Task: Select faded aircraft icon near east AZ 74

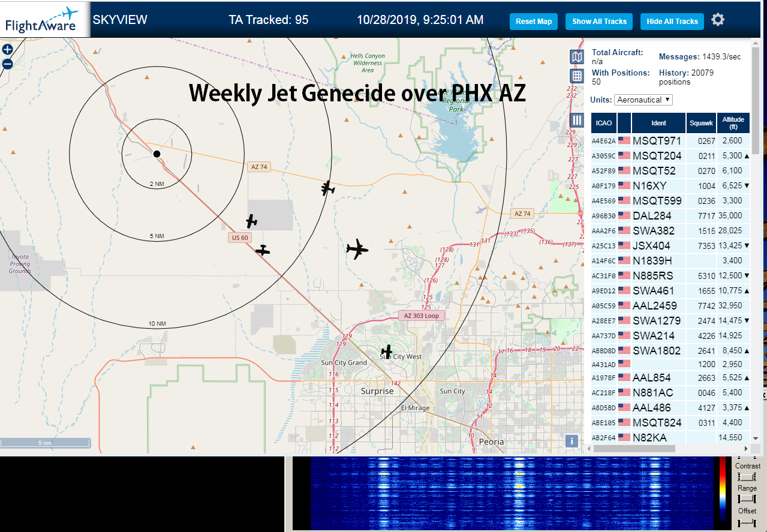Action: point(481,209)
